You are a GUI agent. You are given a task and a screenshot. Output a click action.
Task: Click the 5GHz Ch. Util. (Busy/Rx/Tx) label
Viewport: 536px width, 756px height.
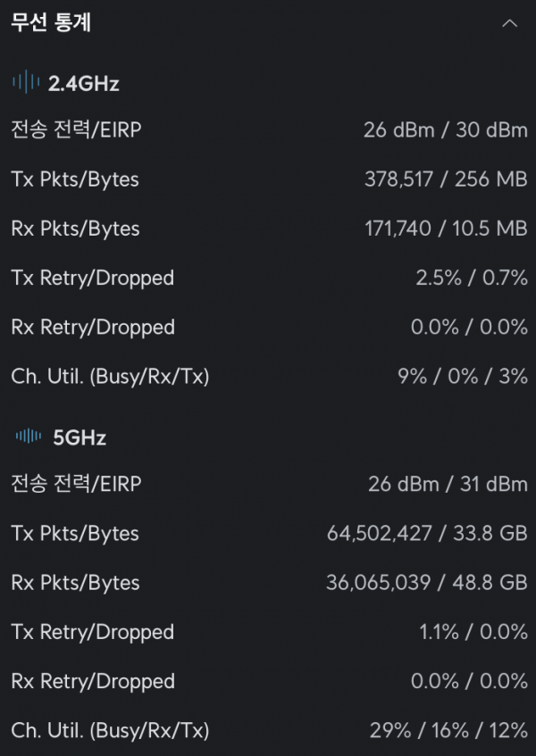(x=110, y=730)
